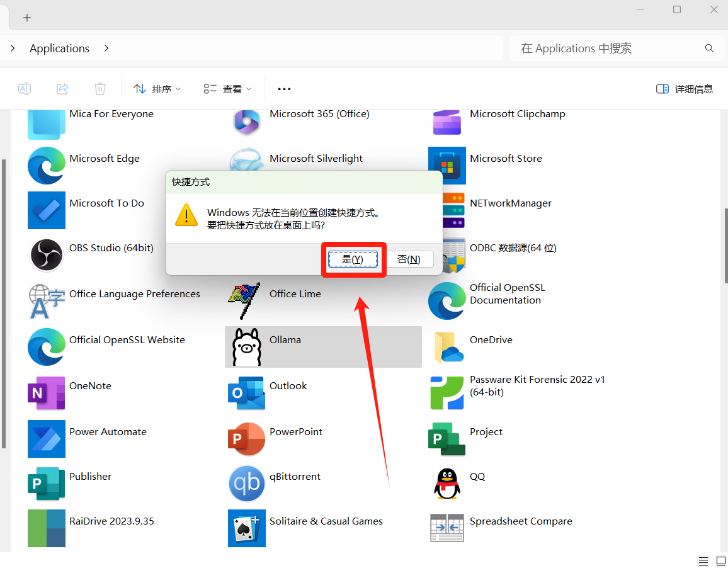
Task: Click the PowerPoint app icon
Action: (x=246, y=439)
